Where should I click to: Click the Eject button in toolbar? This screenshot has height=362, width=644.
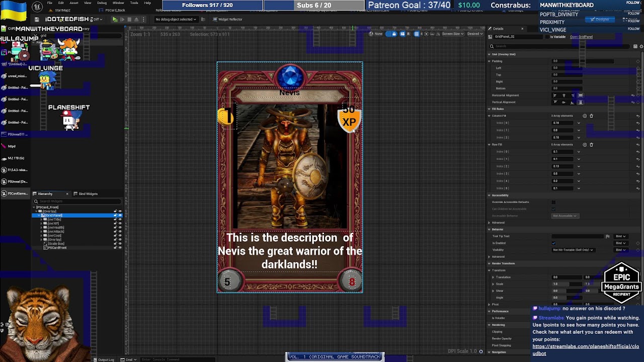pos(136,19)
